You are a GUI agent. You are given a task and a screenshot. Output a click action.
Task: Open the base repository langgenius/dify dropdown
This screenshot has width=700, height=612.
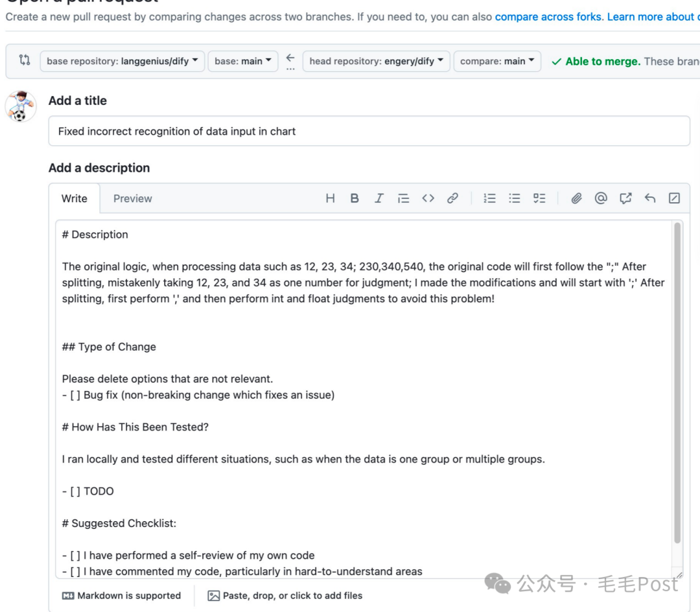click(122, 61)
